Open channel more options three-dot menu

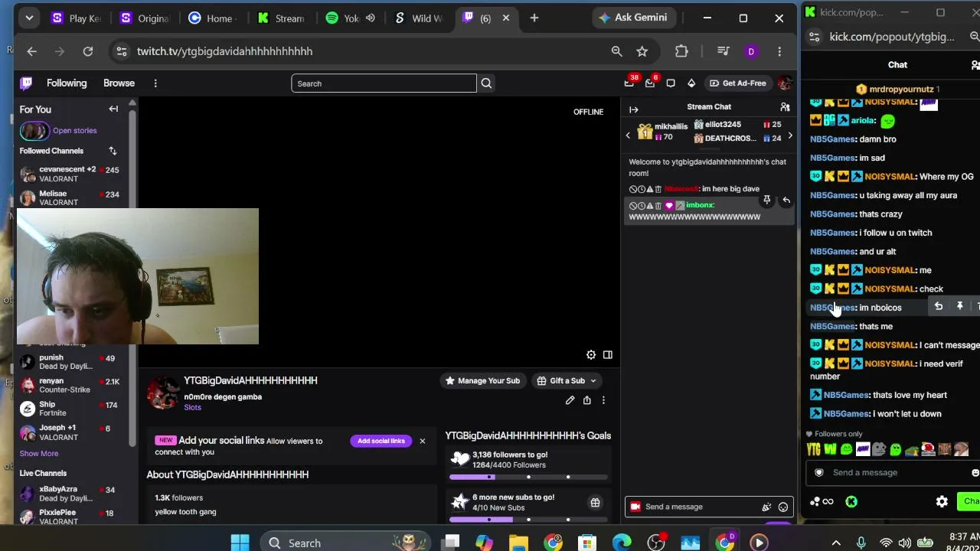click(603, 400)
